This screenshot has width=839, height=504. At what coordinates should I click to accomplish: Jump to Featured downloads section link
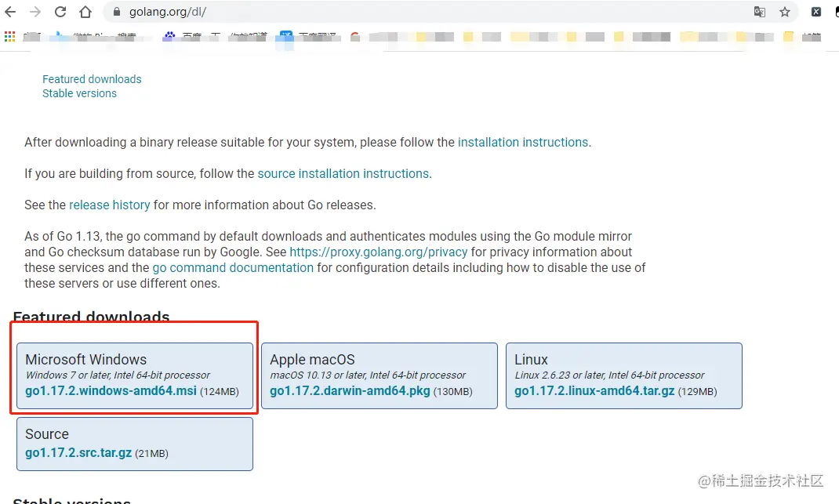click(92, 79)
